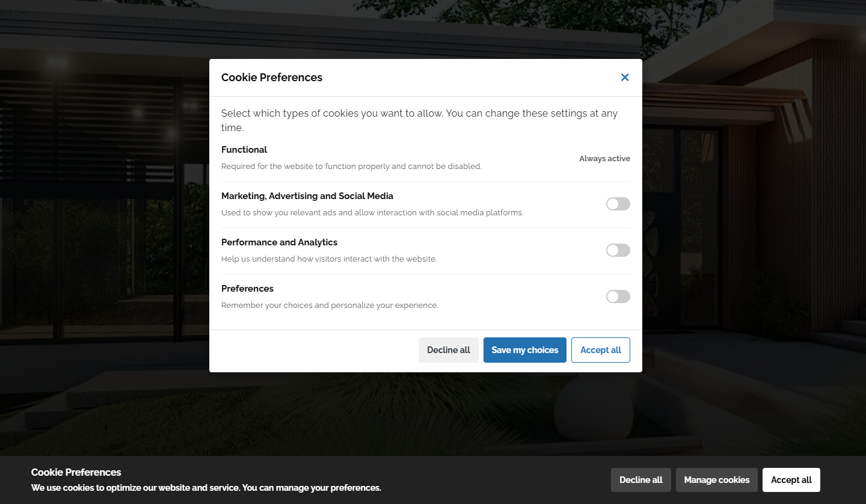866x504 pixels.
Task: Click 'Help us understand how visitors interact' text
Action: pyautogui.click(x=329, y=259)
